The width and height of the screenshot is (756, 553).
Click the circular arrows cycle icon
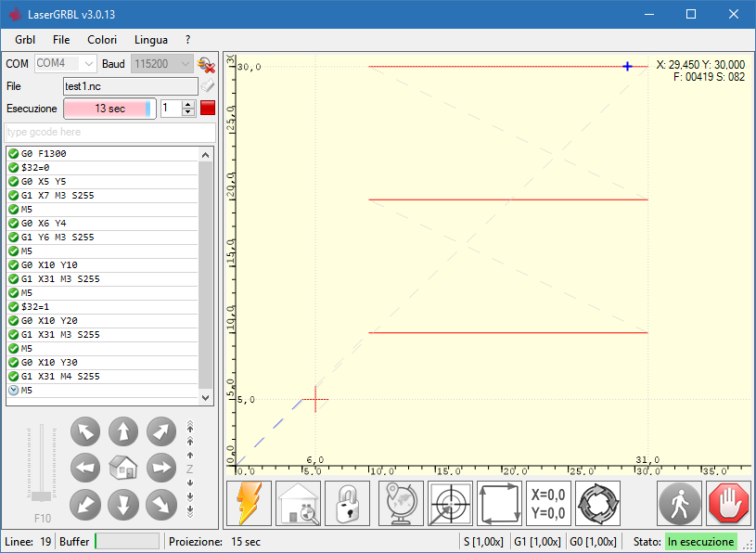pos(597,503)
